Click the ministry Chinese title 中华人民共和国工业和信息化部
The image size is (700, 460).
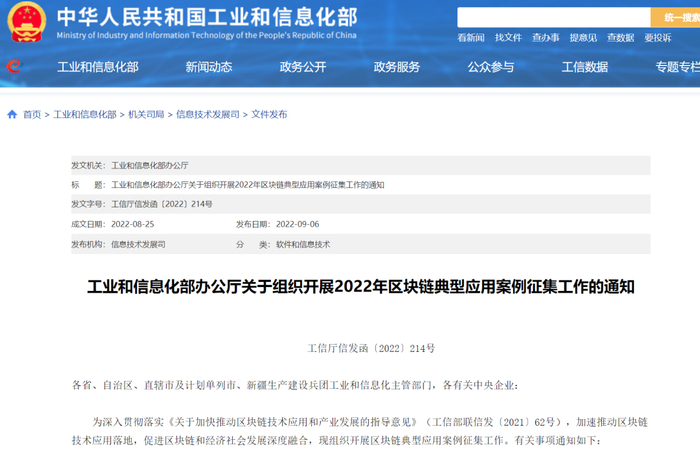coord(207,17)
